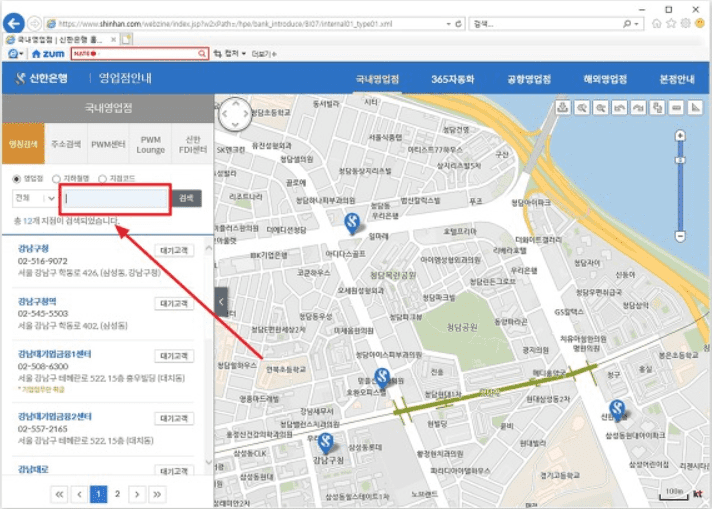Switch to the 신한 FDI센터 tab

pos(193,143)
